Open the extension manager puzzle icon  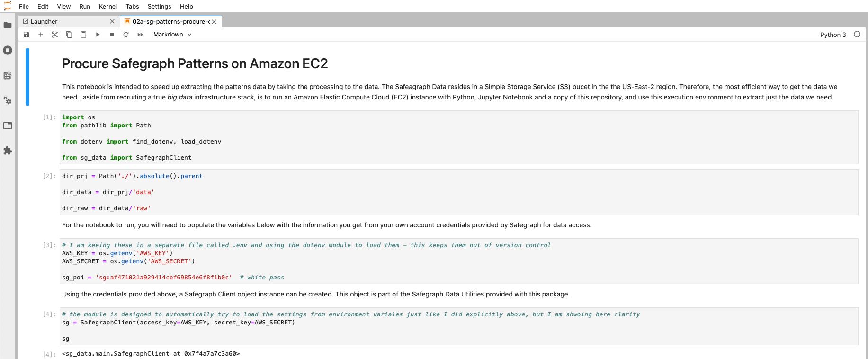tap(8, 151)
